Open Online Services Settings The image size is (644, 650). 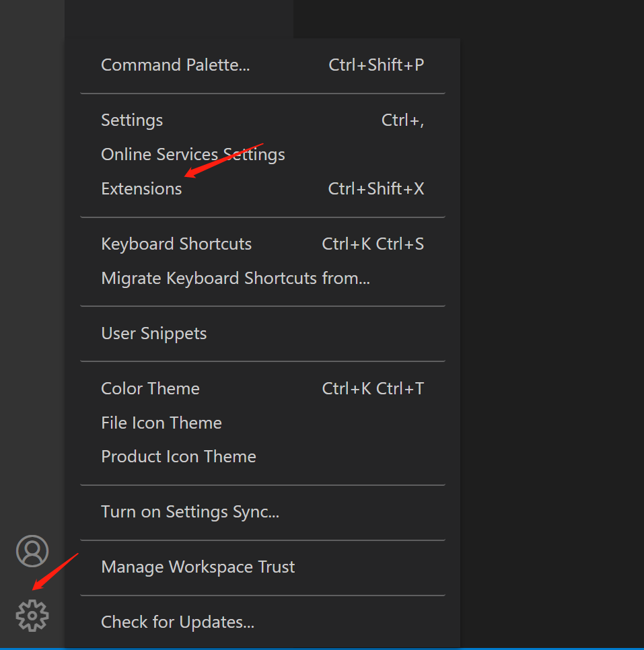coord(192,155)
